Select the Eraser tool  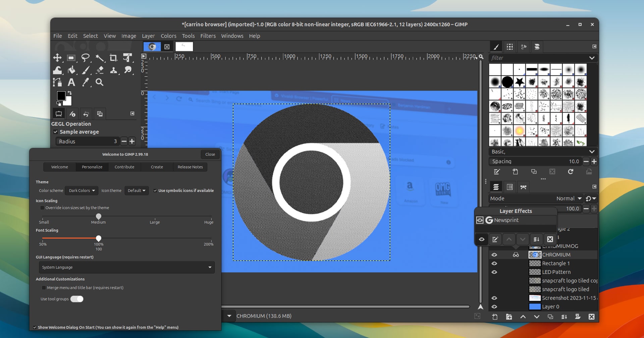(100, 70)
